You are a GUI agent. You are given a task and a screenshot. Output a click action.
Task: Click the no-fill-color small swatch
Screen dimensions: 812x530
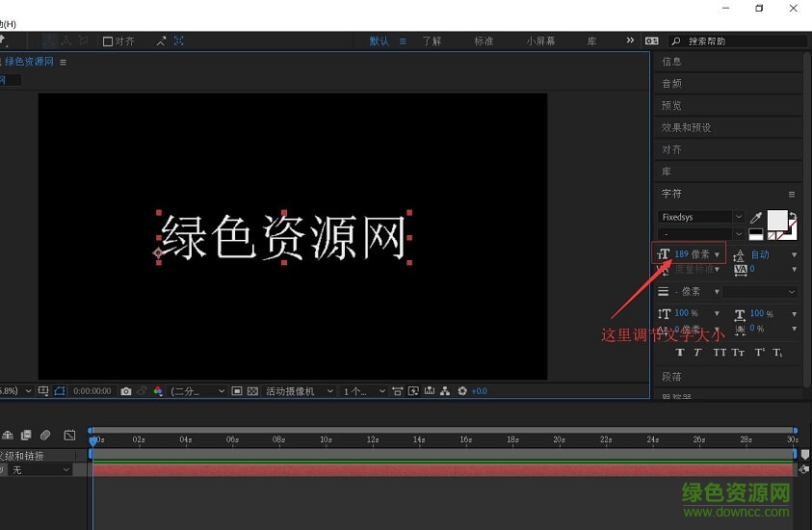click(772, 236)
